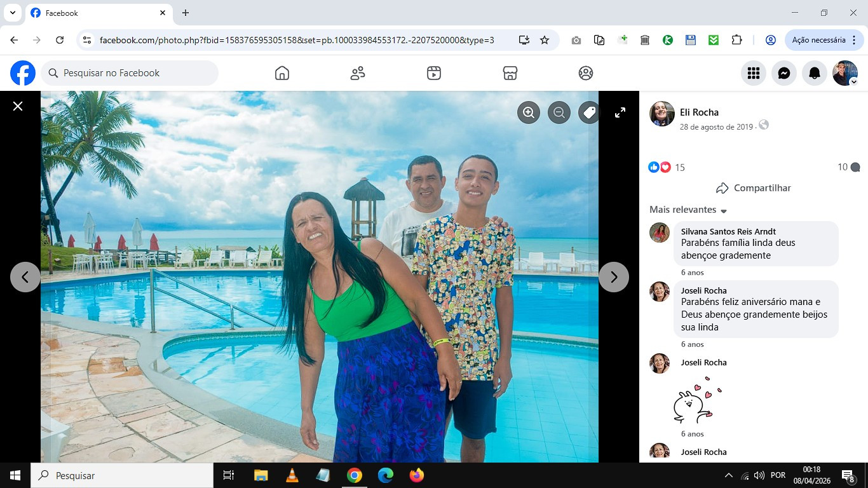Open Facebook Messenger

784,74
